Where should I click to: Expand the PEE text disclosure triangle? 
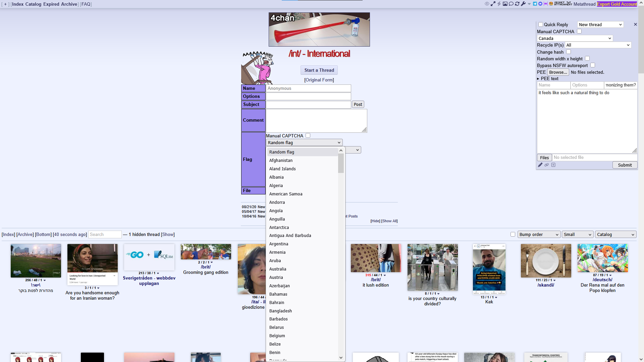(538, 79)
